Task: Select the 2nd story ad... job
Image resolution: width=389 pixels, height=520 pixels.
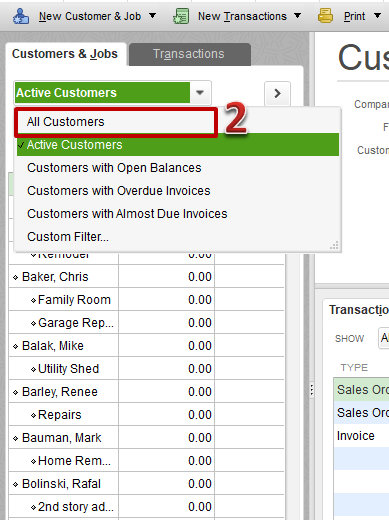Action: pos(76,507)
